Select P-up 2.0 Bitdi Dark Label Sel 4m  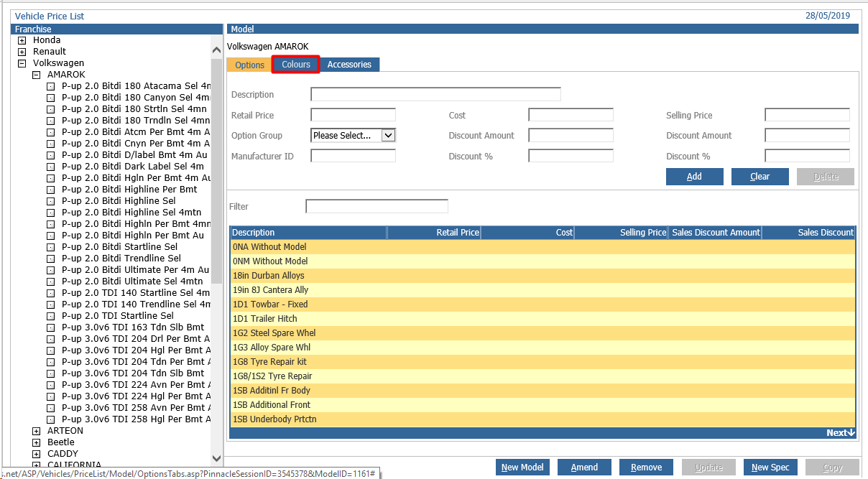tap(133, 167)
